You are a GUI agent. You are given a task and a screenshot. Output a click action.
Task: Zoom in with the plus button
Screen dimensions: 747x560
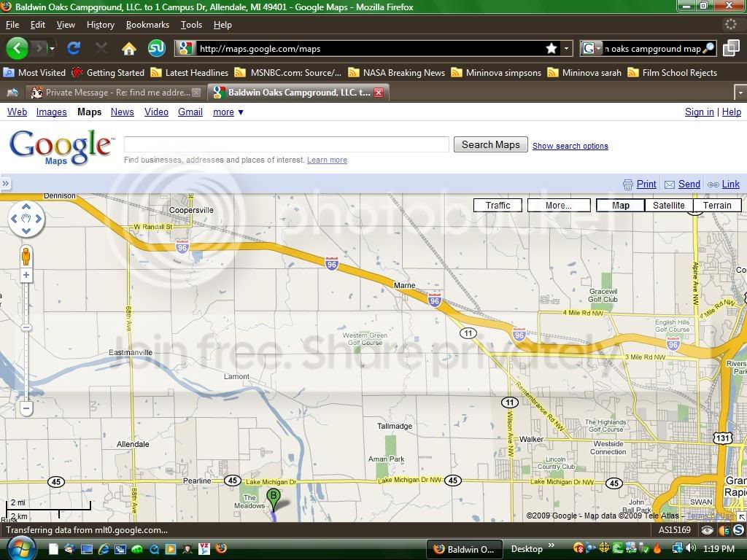coord(26,275)
